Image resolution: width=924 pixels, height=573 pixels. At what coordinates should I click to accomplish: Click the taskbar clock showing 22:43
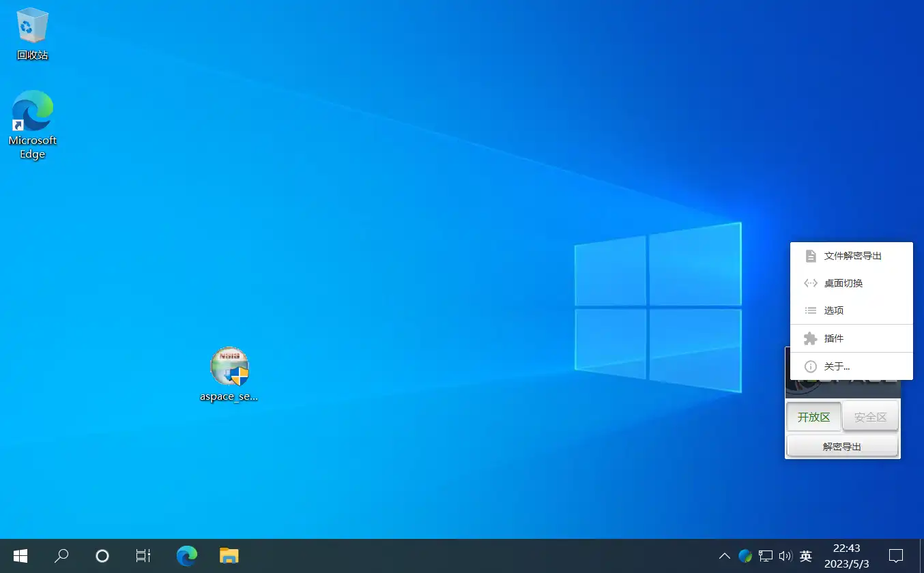coord(846,556)
